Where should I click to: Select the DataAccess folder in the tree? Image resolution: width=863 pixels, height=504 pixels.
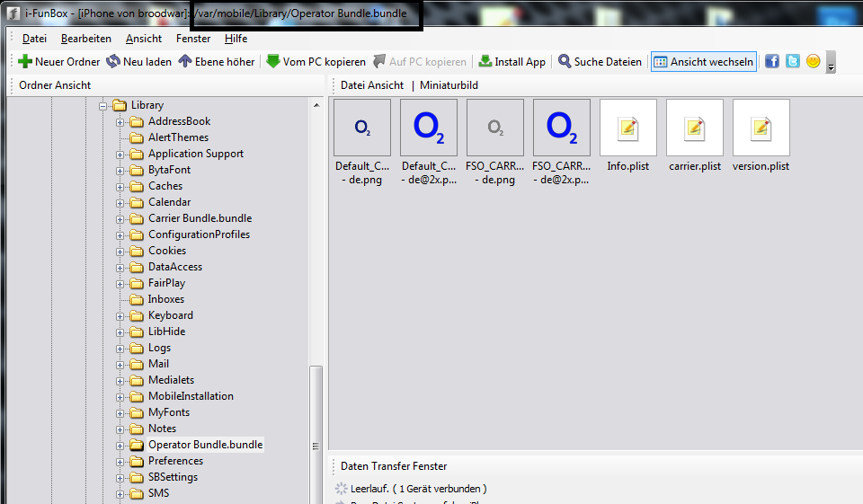click(x=175, y=267)
